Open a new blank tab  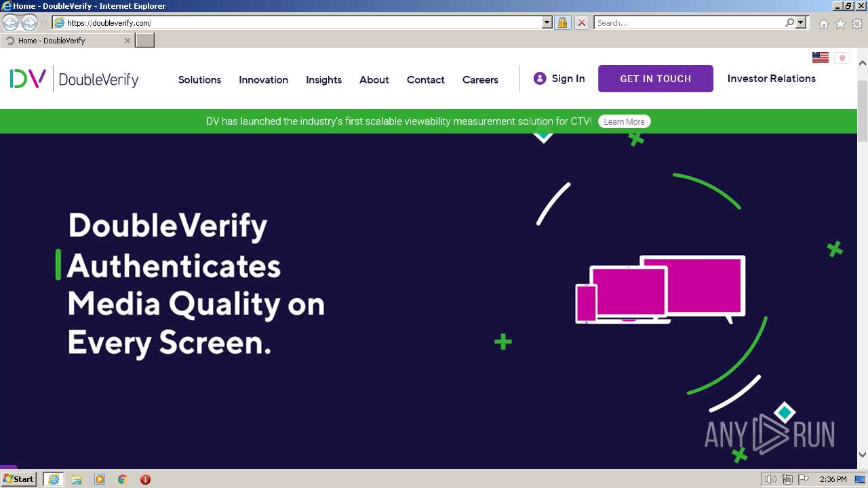145,41
